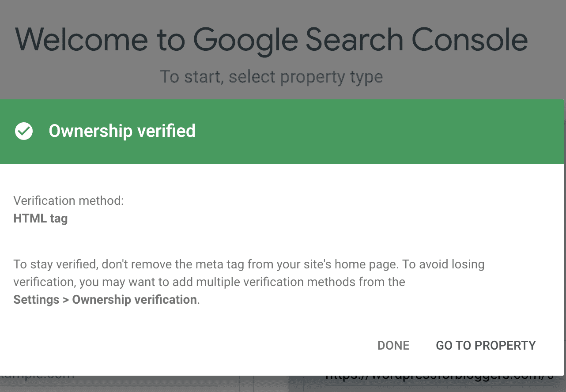Click the DONE button

[x=393, y=345]
